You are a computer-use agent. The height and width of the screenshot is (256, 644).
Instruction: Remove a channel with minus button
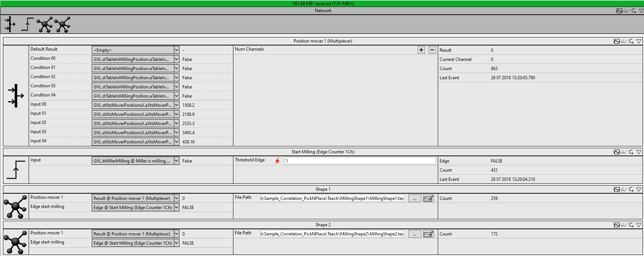(432, 50)
